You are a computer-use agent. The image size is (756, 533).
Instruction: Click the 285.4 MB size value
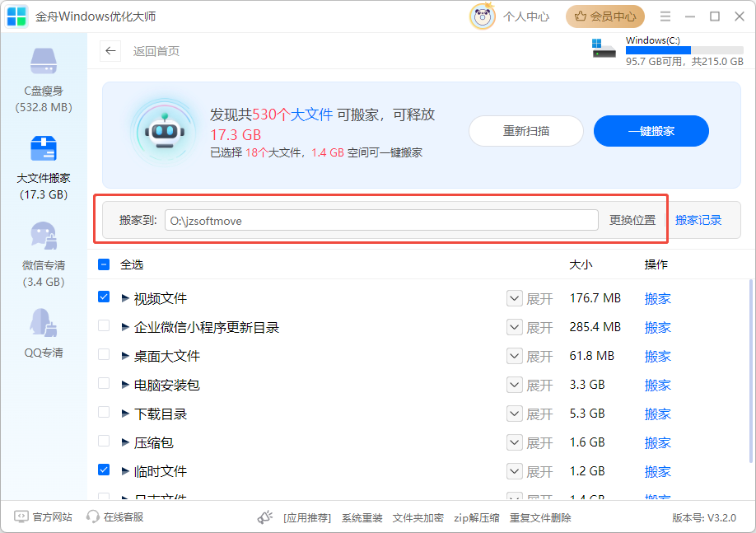[x=595, y=327]
